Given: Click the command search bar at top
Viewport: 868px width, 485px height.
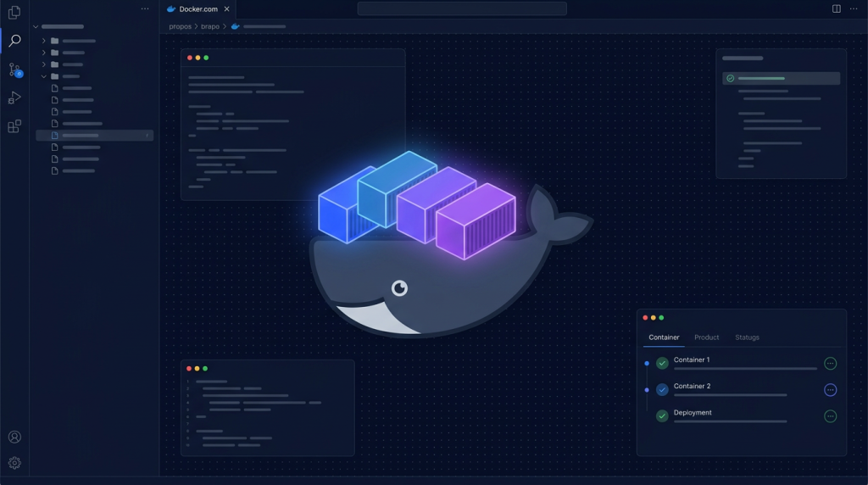Looking at the screenshot, I should [462, 8].
